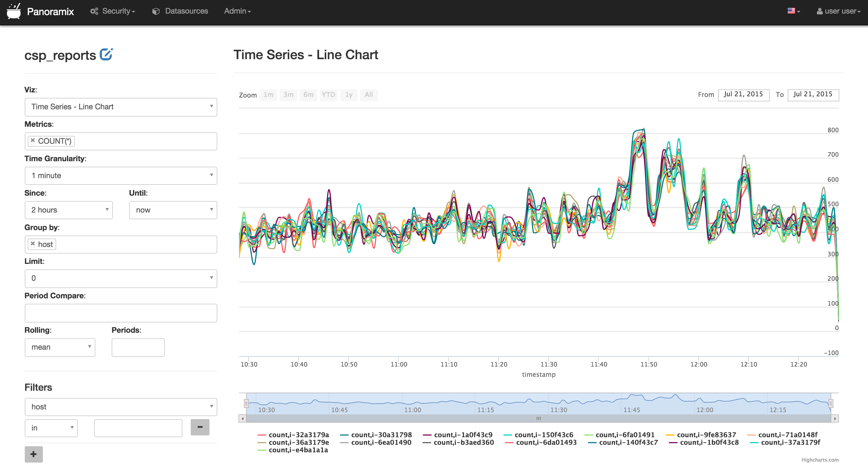
Task: Open the Since 2 hours dropdown
Action: (69, 210)
